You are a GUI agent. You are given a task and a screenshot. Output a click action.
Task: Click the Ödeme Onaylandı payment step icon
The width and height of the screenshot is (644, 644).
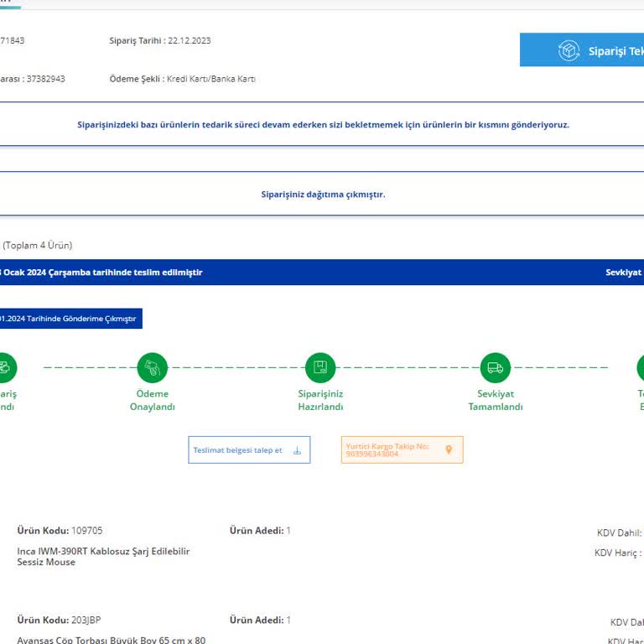[x=153, y=367]
